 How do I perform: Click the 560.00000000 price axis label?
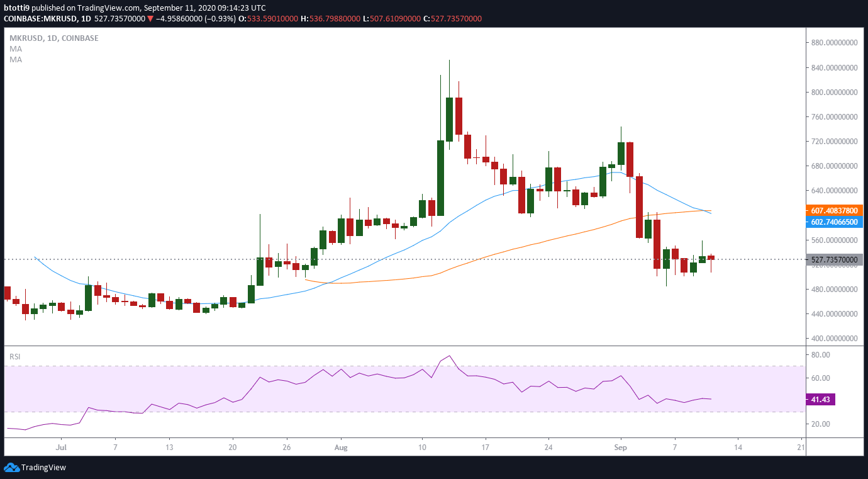[x=834, y=240]
